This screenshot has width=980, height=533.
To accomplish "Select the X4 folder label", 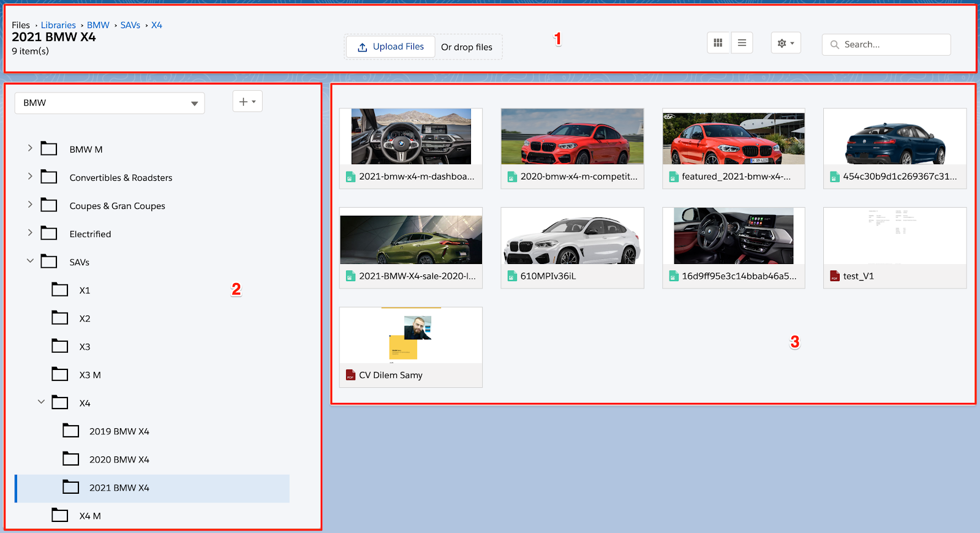I will [85, 403].
